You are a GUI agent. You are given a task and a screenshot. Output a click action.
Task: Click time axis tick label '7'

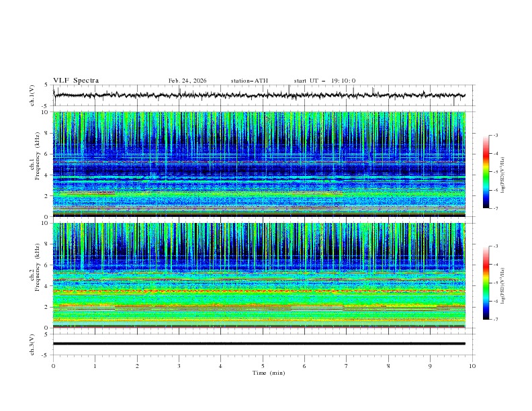[x=347, y=366]
